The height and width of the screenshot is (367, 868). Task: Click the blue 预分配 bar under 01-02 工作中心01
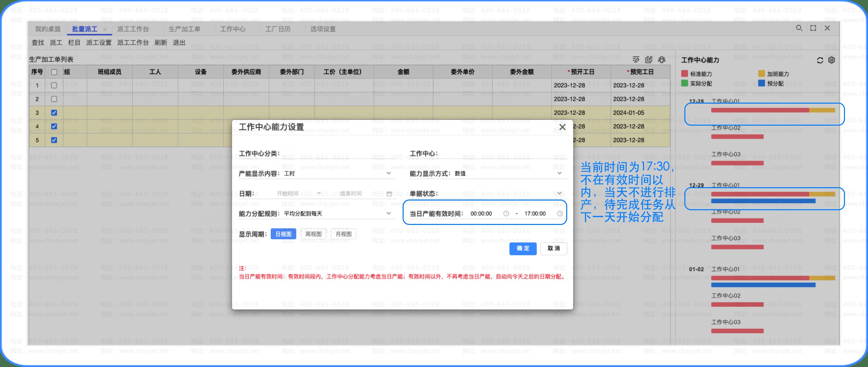point(763,285)
